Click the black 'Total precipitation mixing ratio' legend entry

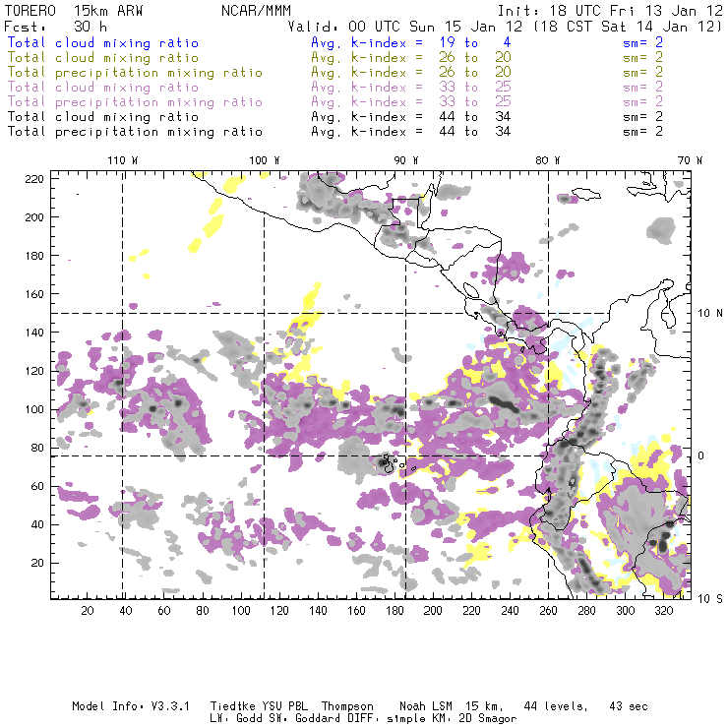click(x=135, y=132)
